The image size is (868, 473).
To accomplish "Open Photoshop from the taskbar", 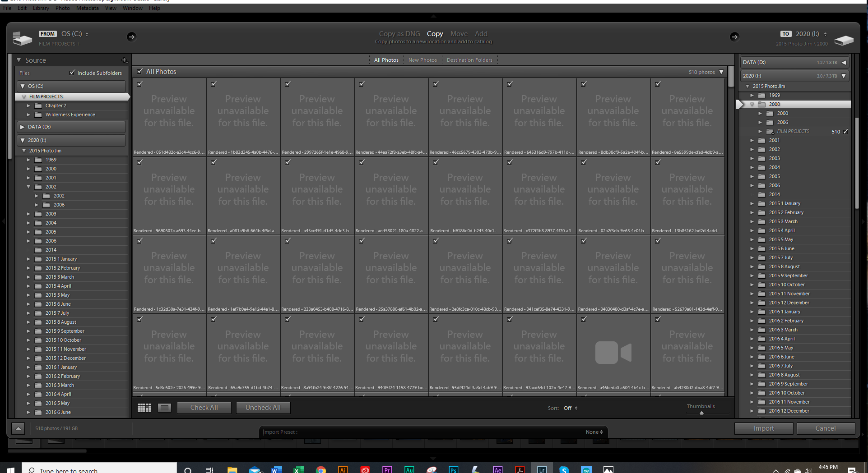I will (453, 469).
